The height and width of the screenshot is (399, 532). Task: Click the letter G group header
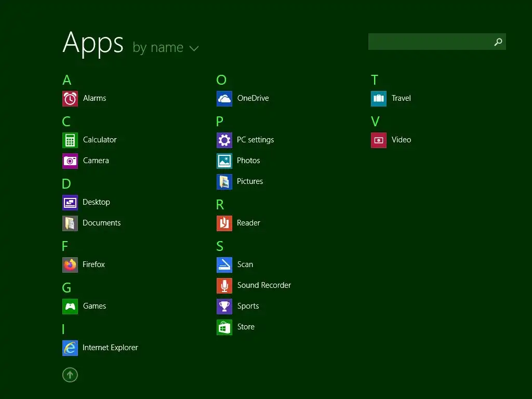coord(66,288)
